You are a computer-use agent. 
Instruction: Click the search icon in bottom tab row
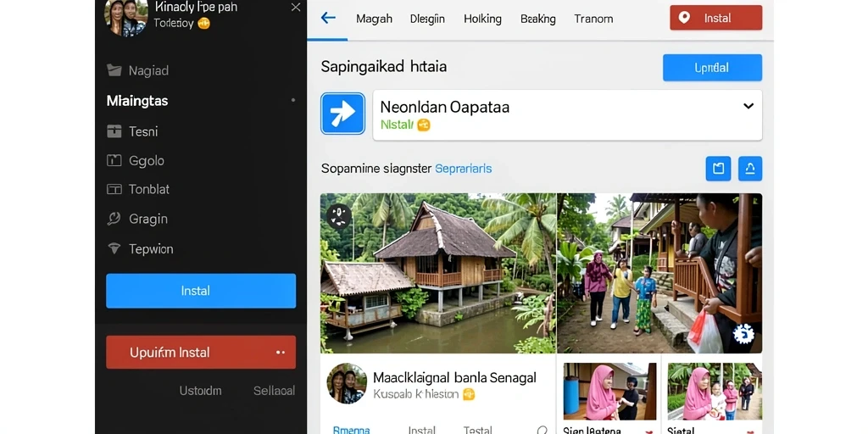click(542, 430)
